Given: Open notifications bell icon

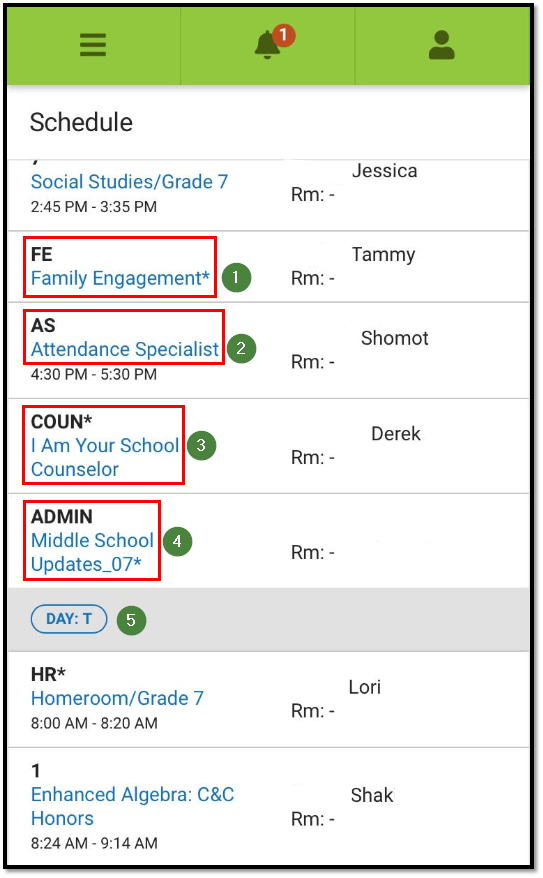Looking at the screenshot, I should pos(268,45).
